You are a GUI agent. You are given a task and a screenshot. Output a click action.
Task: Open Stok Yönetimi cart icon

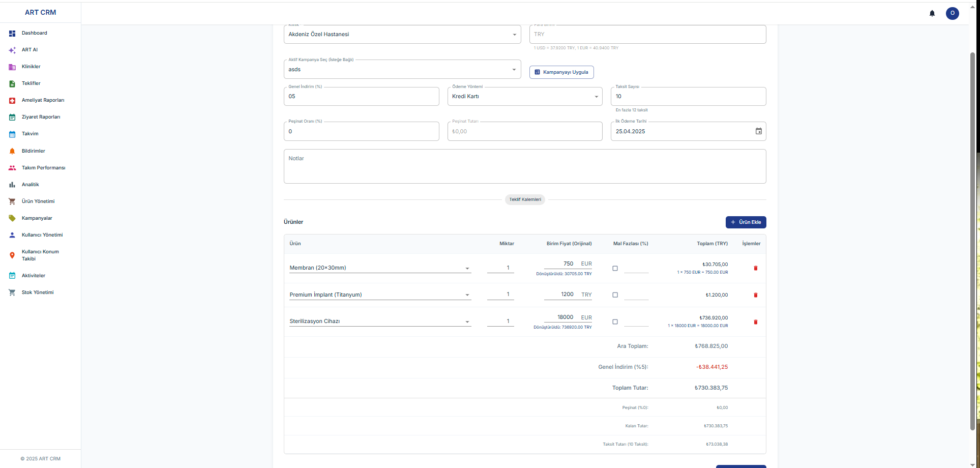[12, 292]
